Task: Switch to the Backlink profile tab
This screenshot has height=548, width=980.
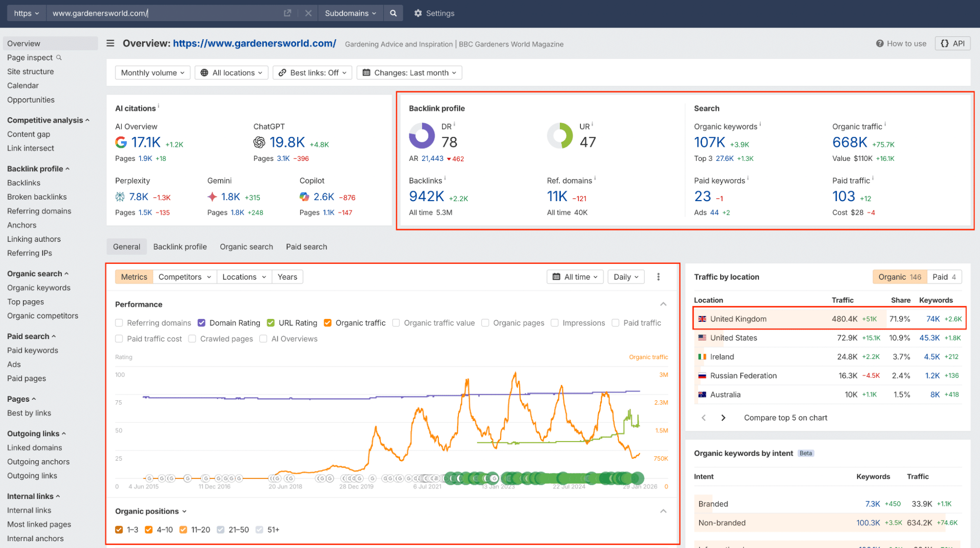Action: pos(179,247)
